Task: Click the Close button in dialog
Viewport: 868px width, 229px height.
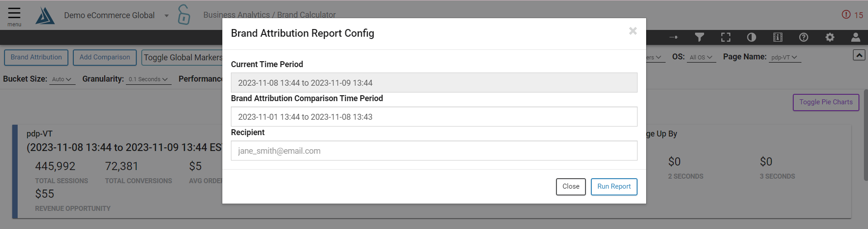Action: click(571, 187)
